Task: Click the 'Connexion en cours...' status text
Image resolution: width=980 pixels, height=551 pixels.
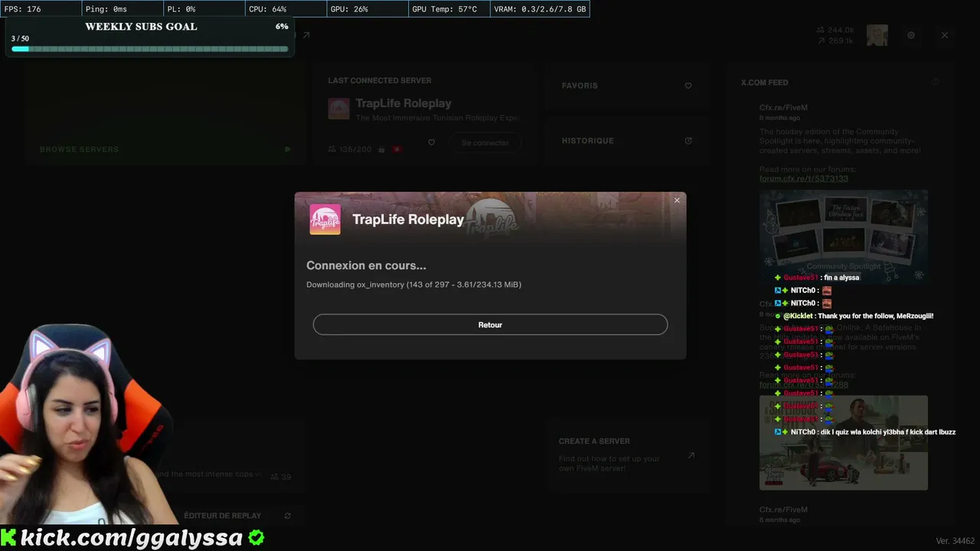Action: (x=366, y=266)
